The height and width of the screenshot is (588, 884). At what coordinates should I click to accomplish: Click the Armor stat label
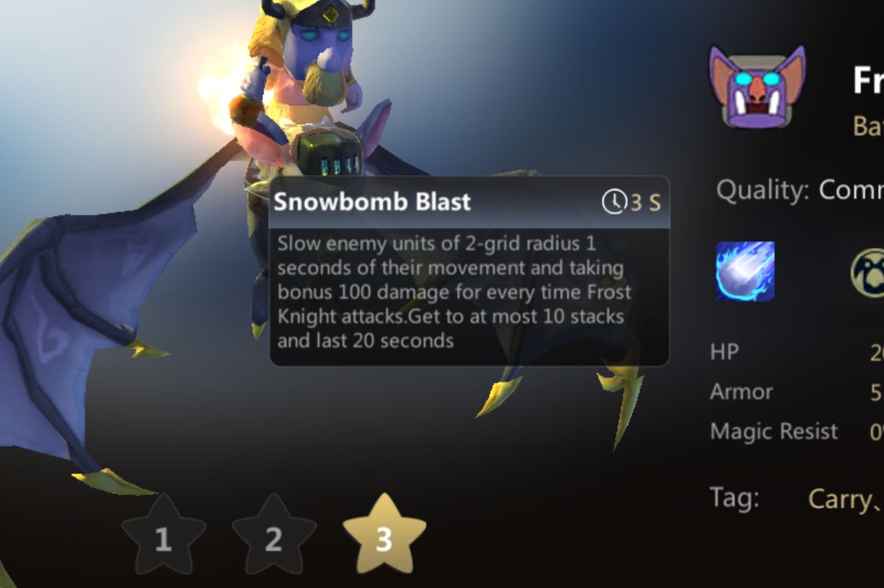coord(741,391)
